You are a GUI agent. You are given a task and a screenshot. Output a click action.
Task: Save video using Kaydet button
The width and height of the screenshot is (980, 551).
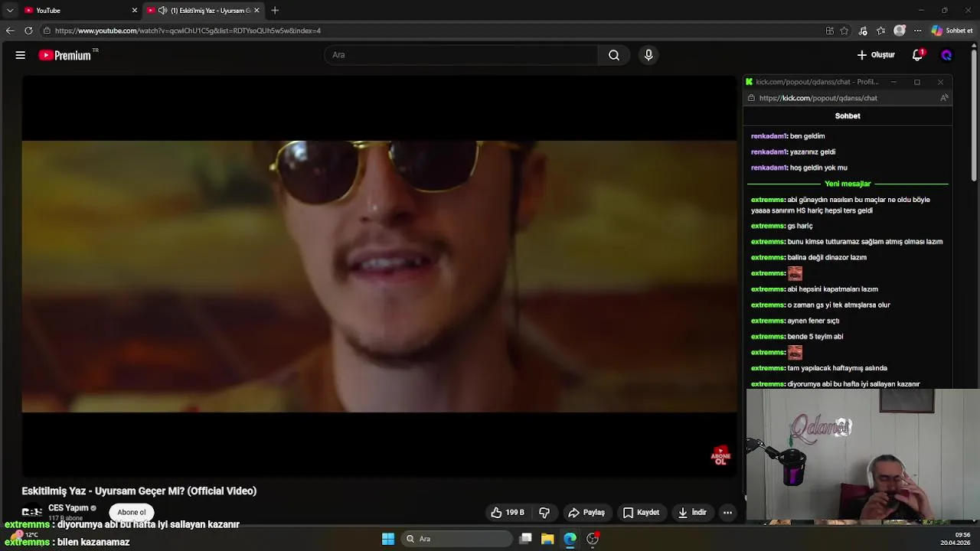(642, 513)
